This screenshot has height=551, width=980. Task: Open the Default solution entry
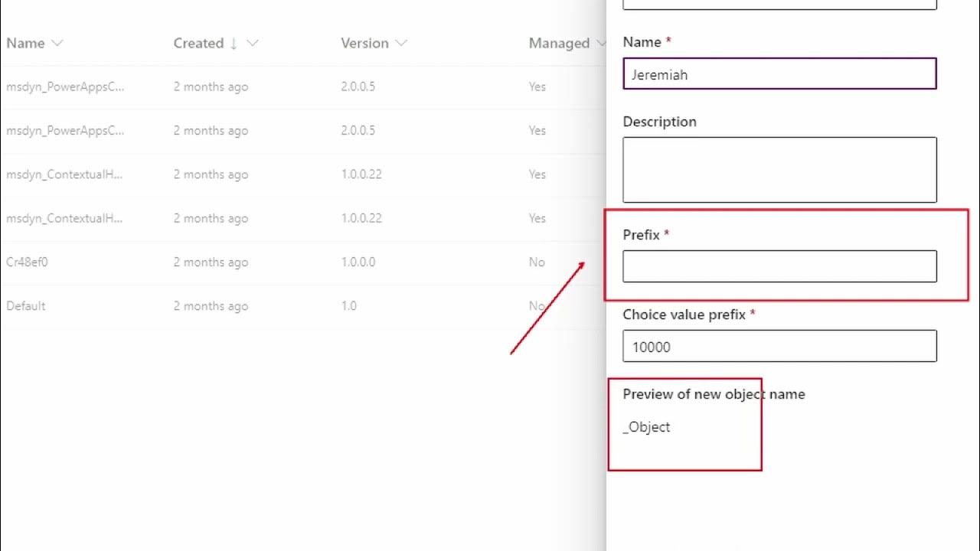[x=26, y=306]
